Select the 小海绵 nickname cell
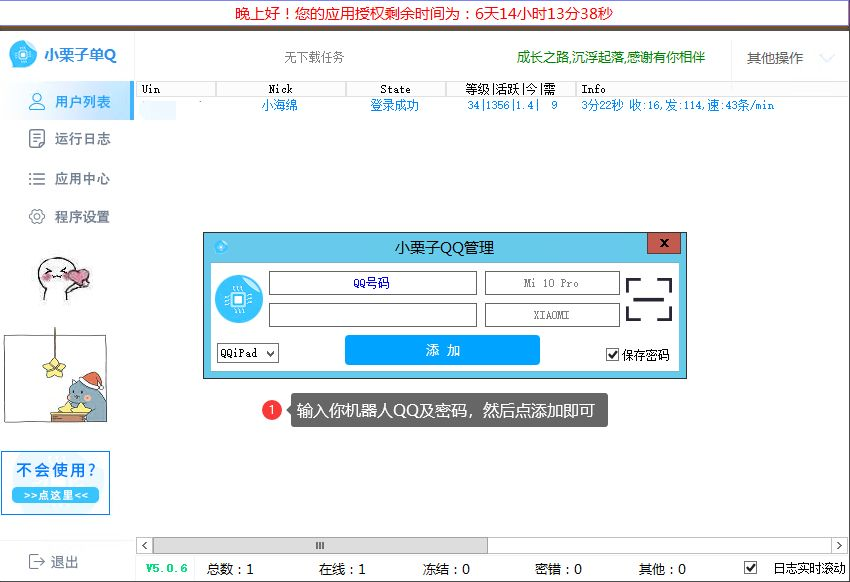Image resolution: width=850 pixels, height=582 pixels. click(280, 105)
